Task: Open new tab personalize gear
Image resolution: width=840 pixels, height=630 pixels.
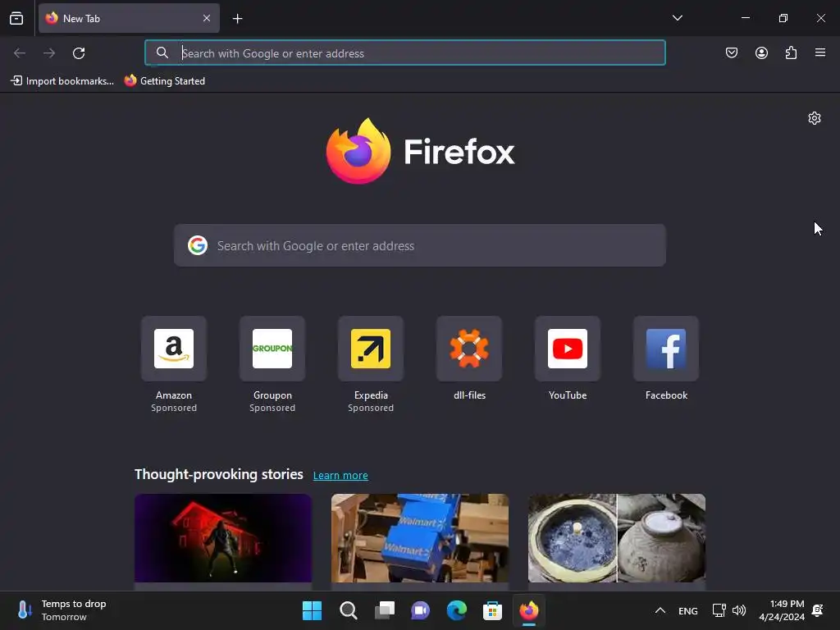Action: (x=815, y=118)
